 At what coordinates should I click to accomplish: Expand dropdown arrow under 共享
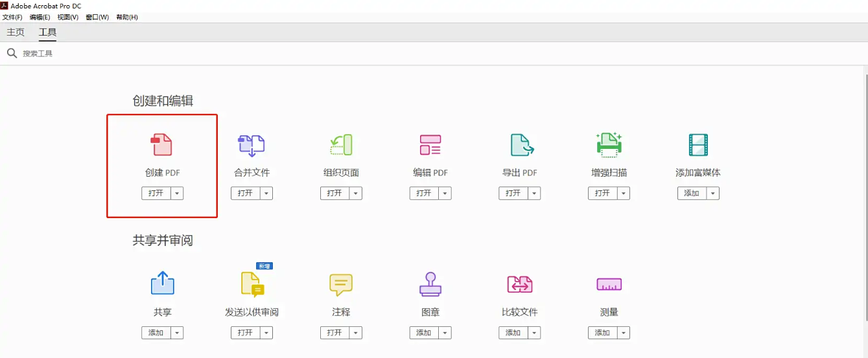coord(177,333)
